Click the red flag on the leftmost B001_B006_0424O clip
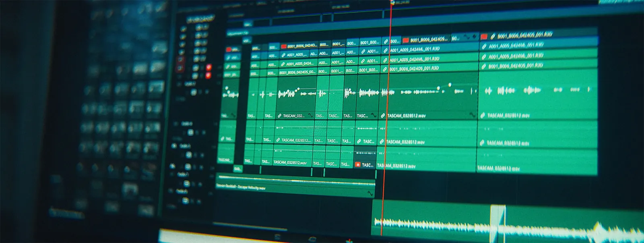Screen dimensions: 644x243 point(284,46)
